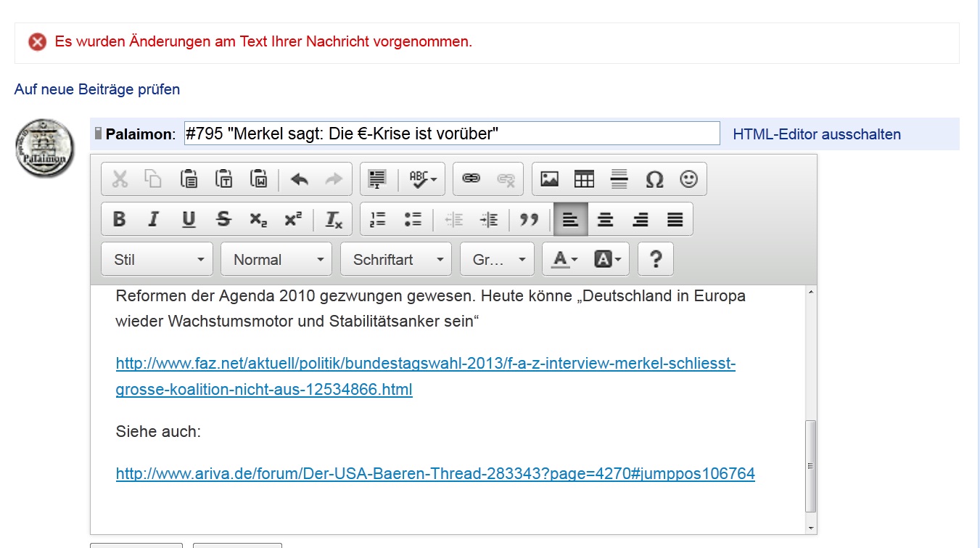Insert a numbered list
Image resolution: width=980 pixels, height=548 pixels.
click(x=378, y=219)
